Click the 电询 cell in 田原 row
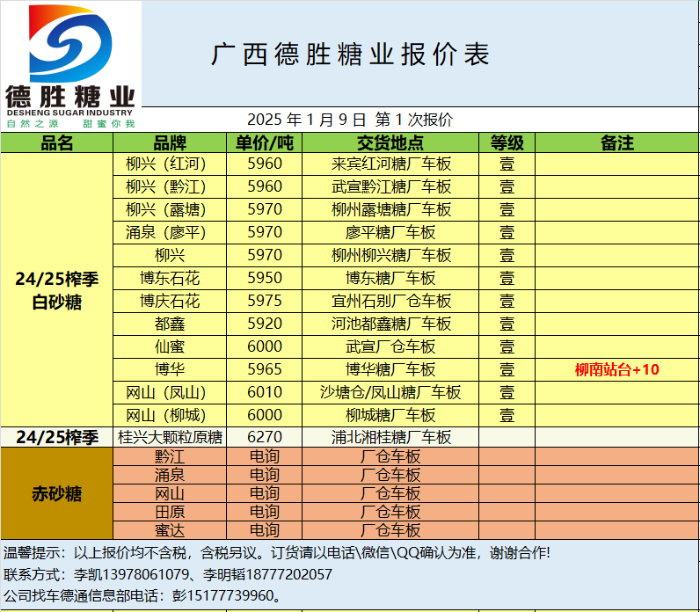The width and height of the screenshot is (700, 612). pos(265,512)
